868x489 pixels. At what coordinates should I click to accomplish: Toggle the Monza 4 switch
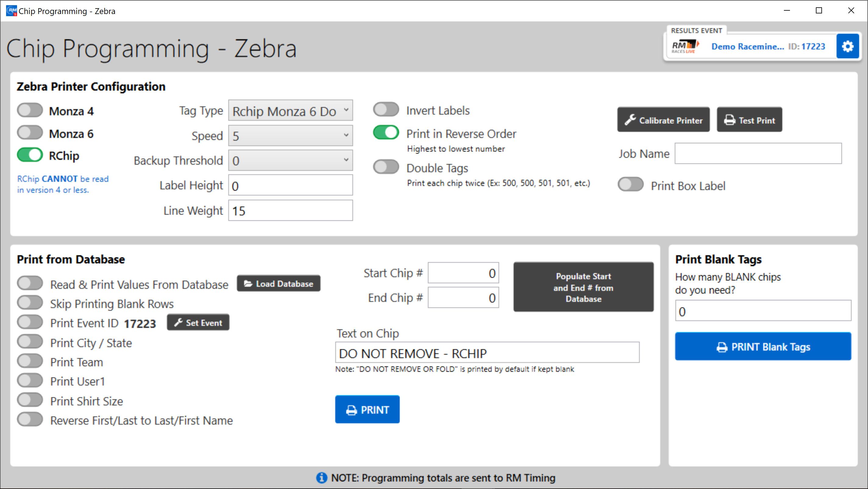pos(30,110)
